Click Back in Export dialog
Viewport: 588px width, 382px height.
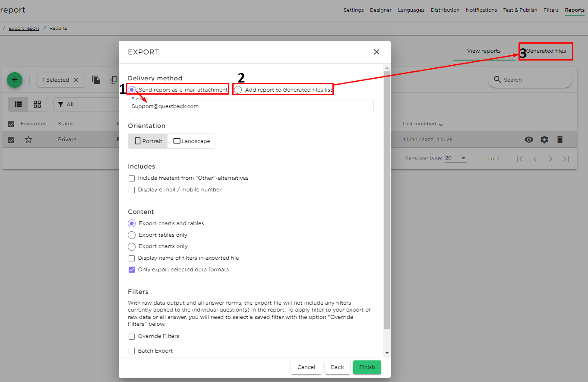[337, 367]
